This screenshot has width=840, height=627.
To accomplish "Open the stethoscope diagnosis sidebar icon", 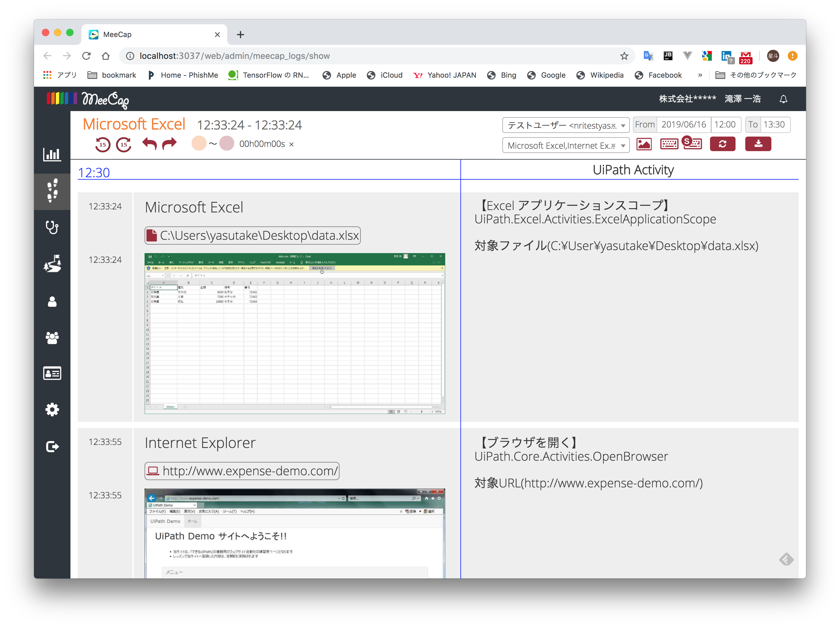I will click(x=52, y=227).
